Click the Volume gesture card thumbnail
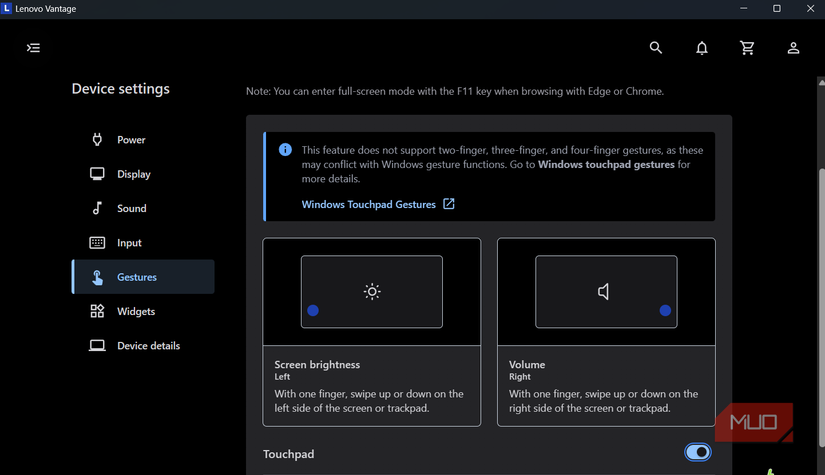This screenshot has height=475, width=825. click(x=606, y=292)
